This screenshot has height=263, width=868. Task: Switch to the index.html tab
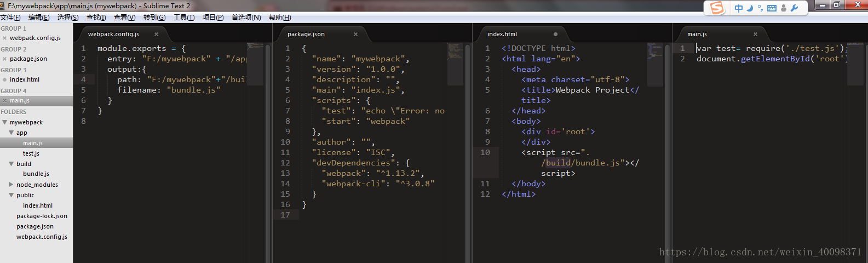[502, 34]
